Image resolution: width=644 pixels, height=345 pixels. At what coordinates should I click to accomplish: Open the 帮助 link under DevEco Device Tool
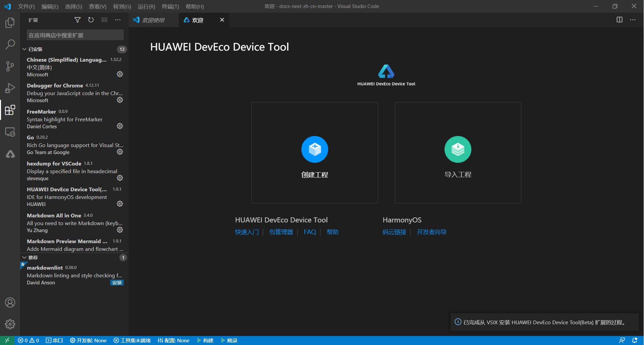pos(333,232)
